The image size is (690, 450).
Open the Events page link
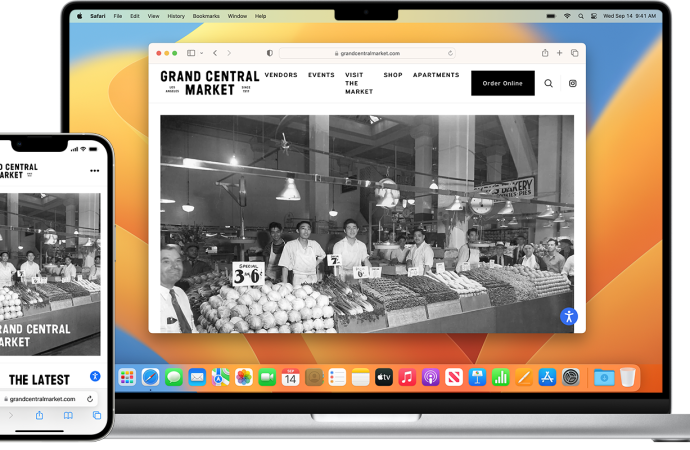point(321,75)
